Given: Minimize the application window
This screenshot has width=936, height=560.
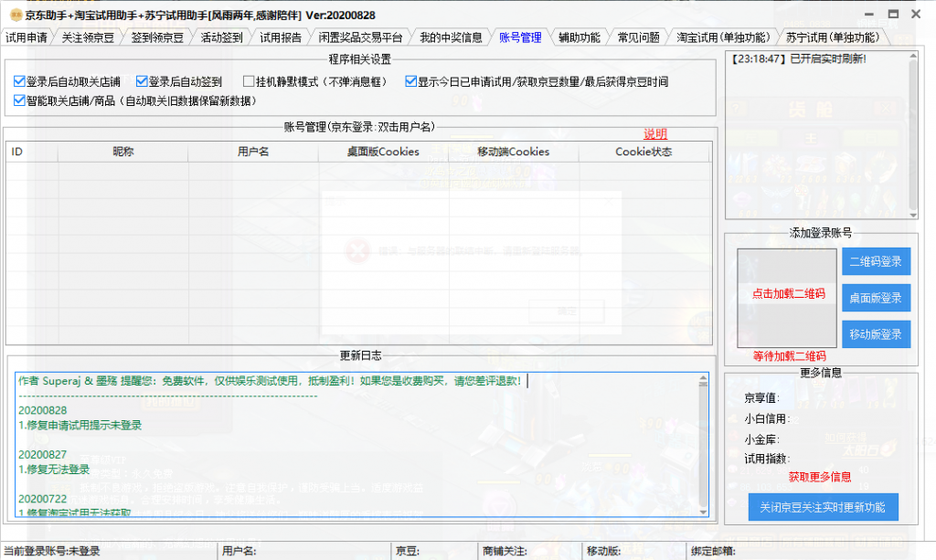Looking at the screenshot, I should [x=869, y=14].
